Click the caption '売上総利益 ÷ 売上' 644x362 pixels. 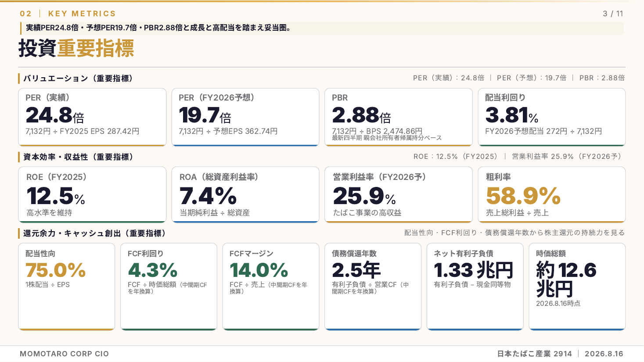517,213
